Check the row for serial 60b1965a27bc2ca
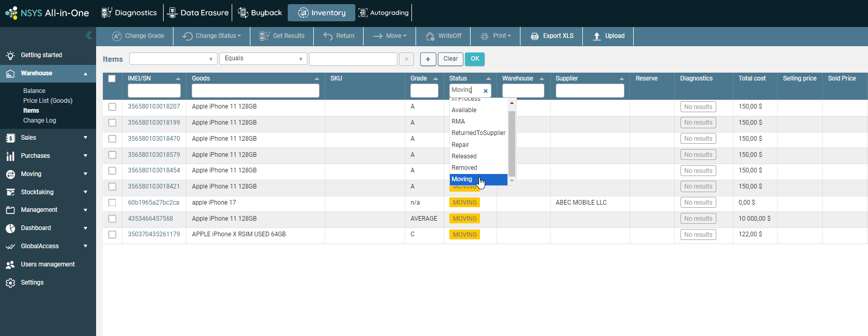Image resolution: width=868 pixels, height=336 pixels. [x=112, y=203]
